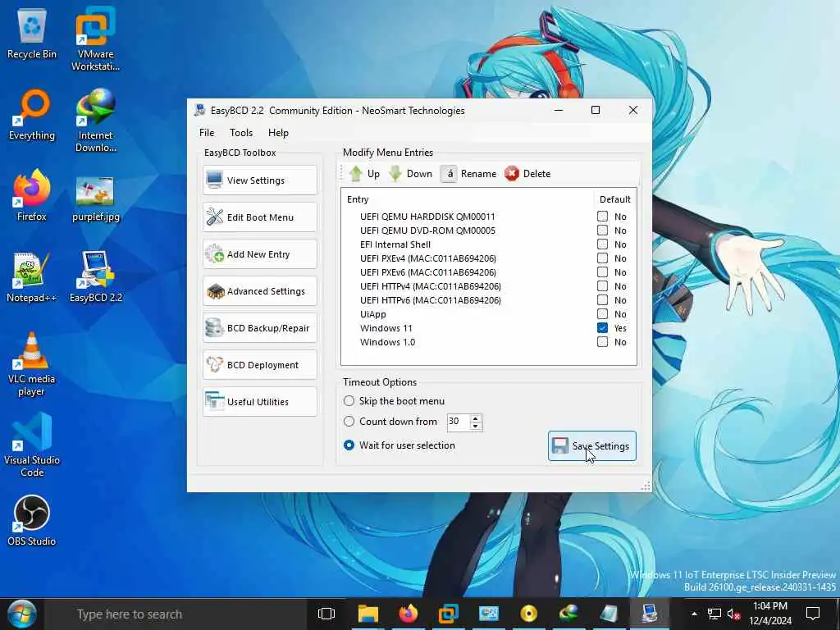Select Everything search desktop icon
The width and height of the screenshot is (840, 630).
[32, 115]
